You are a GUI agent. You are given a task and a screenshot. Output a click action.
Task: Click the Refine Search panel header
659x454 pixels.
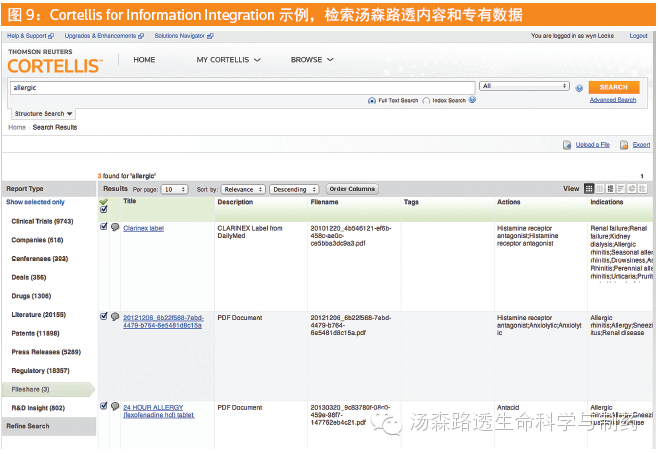(49, 426)
